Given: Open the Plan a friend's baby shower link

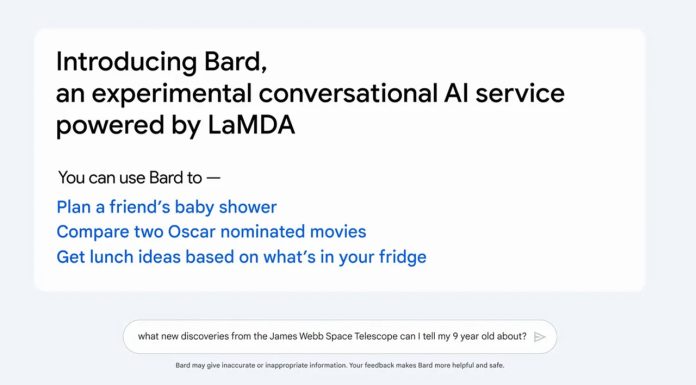Looking at the screenshot, I should pyautogui.click(x=166, y=207).
